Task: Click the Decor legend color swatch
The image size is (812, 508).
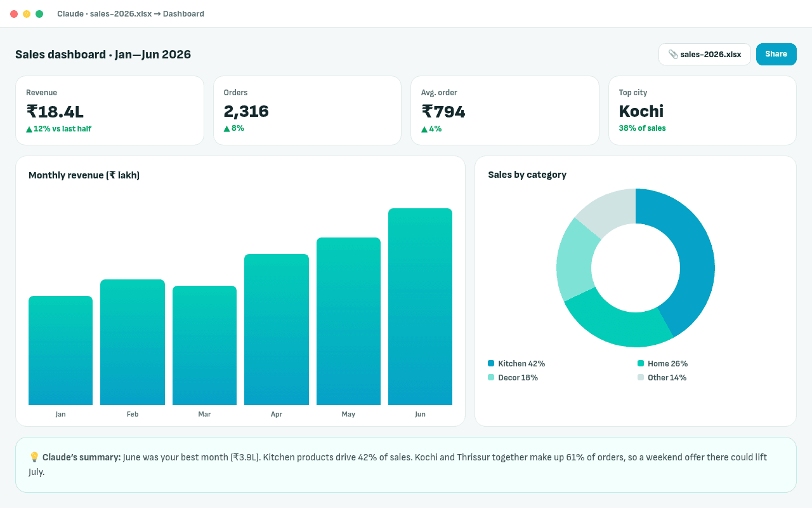Action: (x=491, y=377)
